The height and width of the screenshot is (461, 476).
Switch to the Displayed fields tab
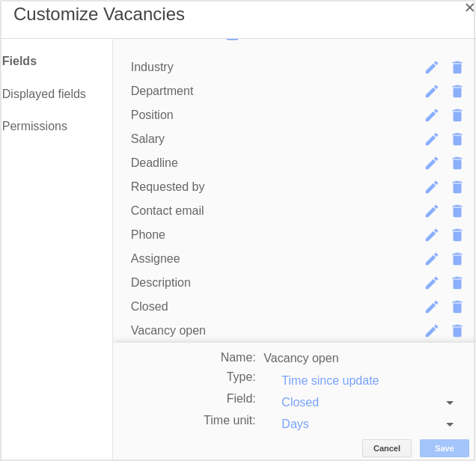(44, 94)
